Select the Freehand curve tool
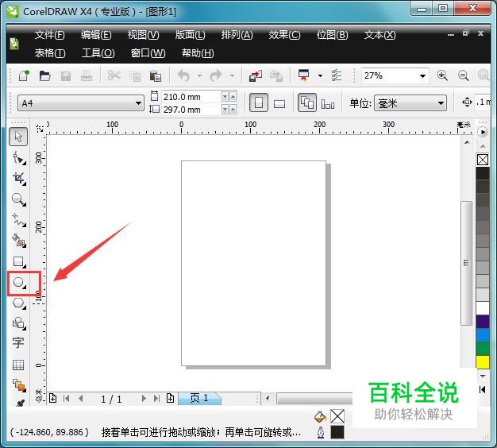The width and height of the screenshot is (497, 448). 19,220
